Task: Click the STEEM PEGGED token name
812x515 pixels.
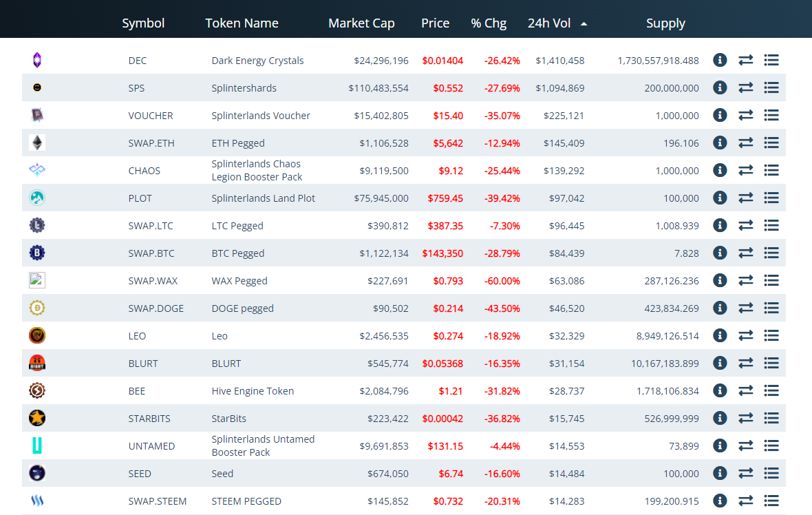Action: tap(246, 501)
